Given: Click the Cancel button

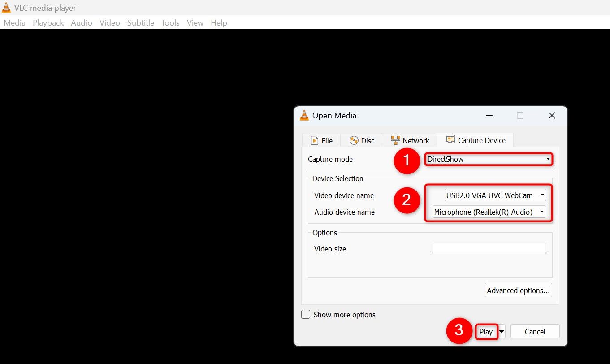Looking at the screenshot, I should [x=535, y=332].
